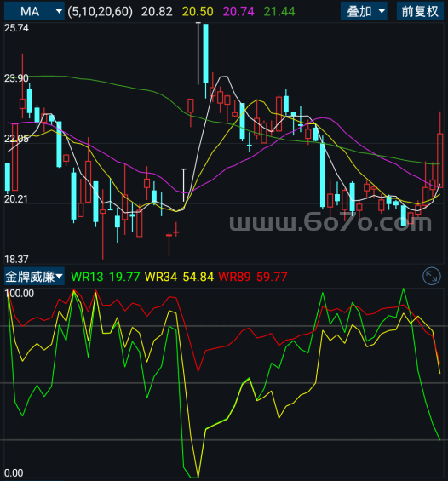The width and height of the screenshot is (448, 481).
Task: Click the 金牌威廉 dropdown arrow triangle
Action: (x=60, y=277)
